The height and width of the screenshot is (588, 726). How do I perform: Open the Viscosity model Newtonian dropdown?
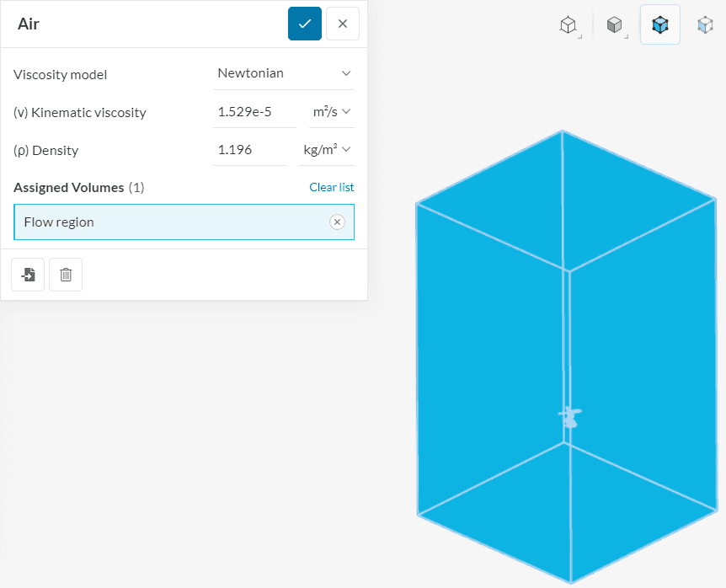point(285,73)
